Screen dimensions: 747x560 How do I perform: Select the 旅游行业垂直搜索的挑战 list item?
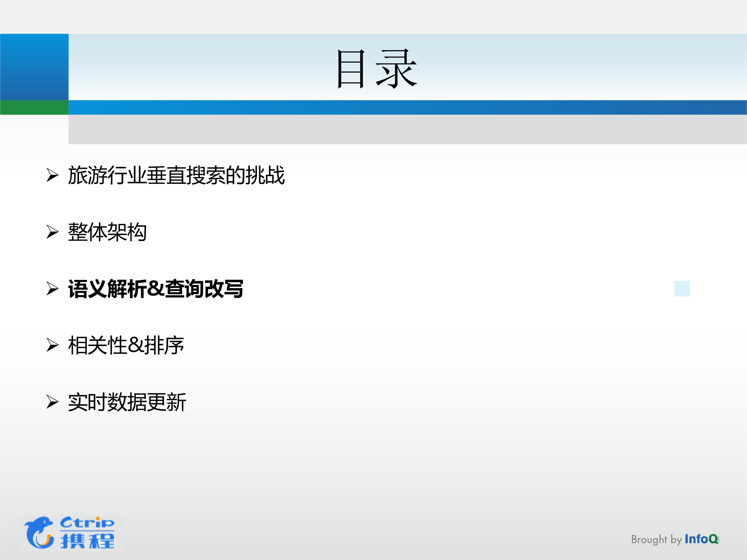[177, 175]
